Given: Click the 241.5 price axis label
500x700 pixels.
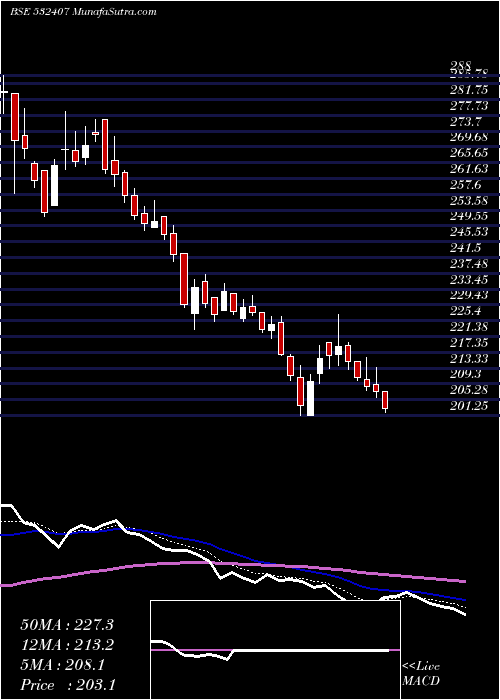Looking at the screenshot, I should tap(466, 247).
